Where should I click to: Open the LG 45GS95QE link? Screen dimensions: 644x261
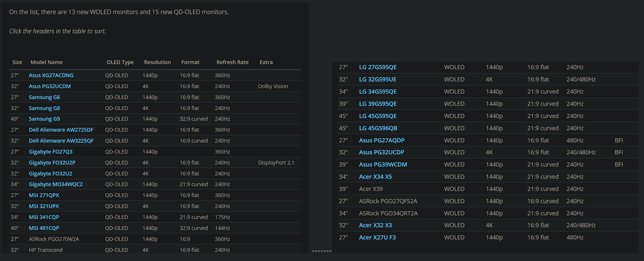378,116
